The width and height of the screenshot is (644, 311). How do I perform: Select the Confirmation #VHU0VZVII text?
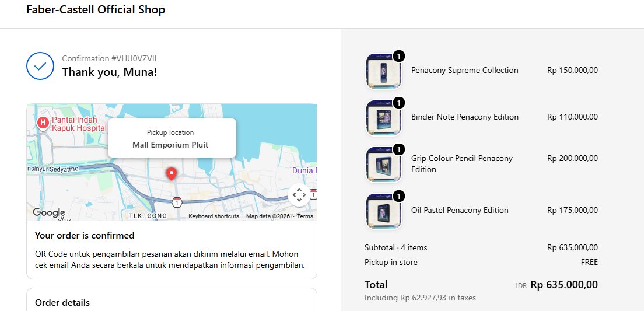click(x=109, y=58)
